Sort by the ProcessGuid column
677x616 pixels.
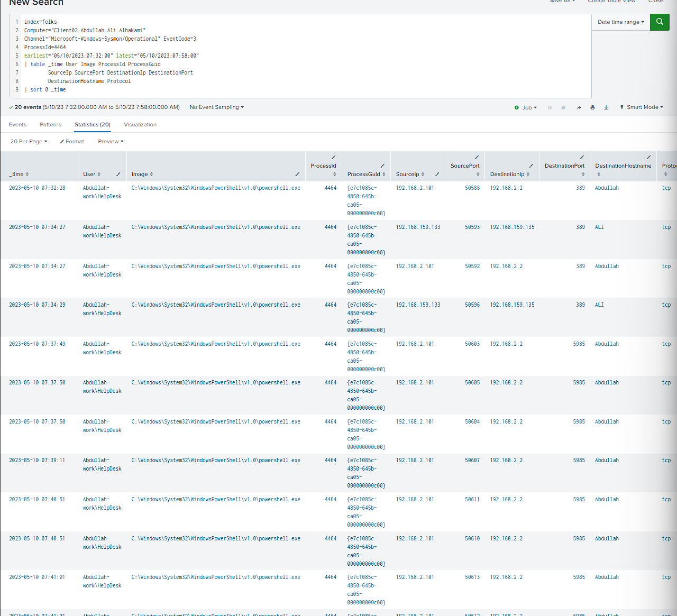point(366,174)
